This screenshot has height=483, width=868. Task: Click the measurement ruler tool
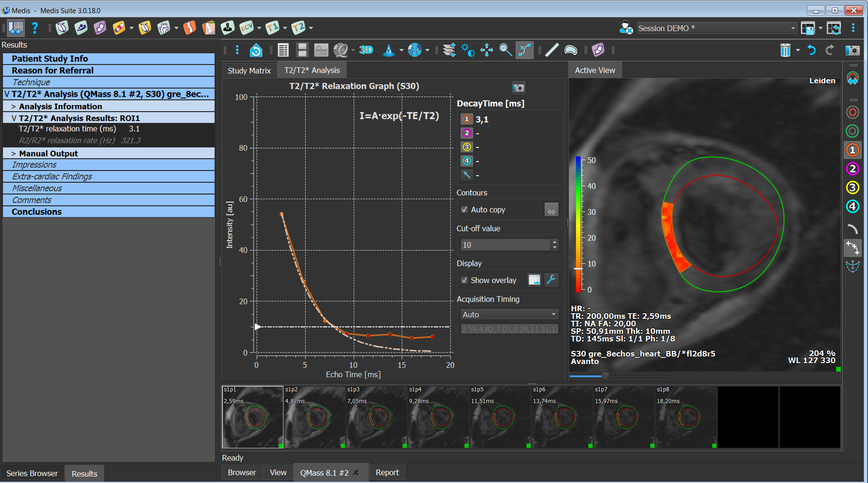coord(551,50)
